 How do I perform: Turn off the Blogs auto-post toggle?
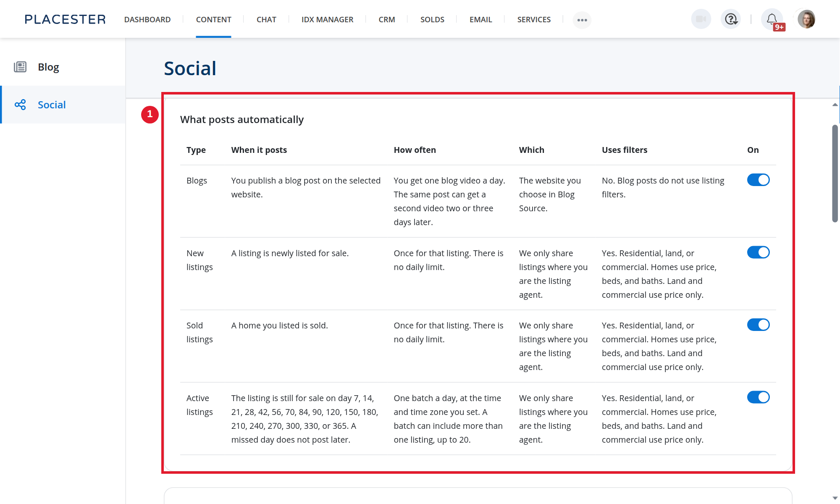point(758,180)
